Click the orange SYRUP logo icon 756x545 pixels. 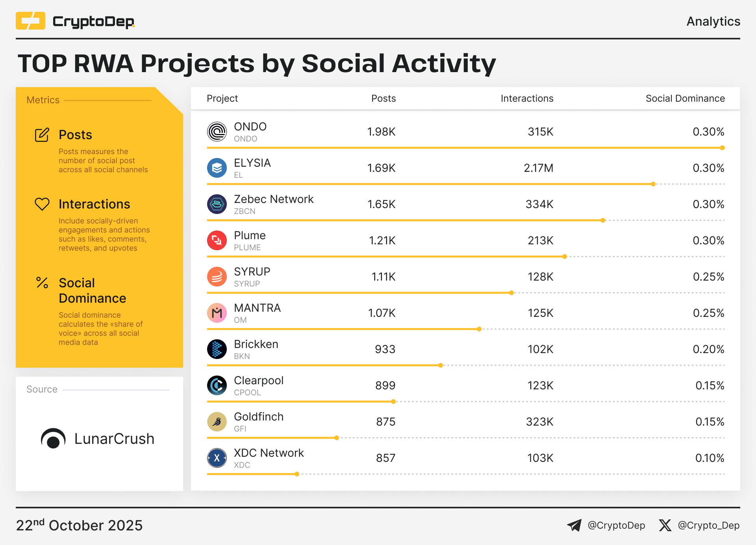pos(217,277)
